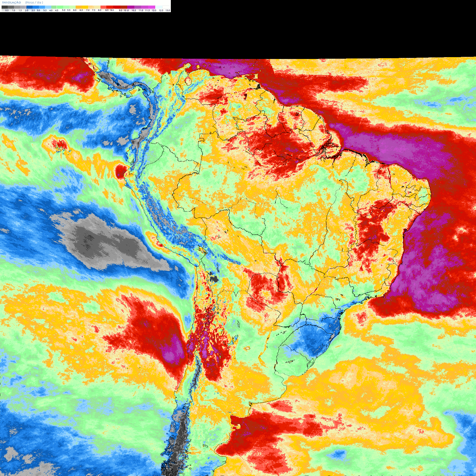
Task: Click the 6.0 legend value
Action: point(75,10)
